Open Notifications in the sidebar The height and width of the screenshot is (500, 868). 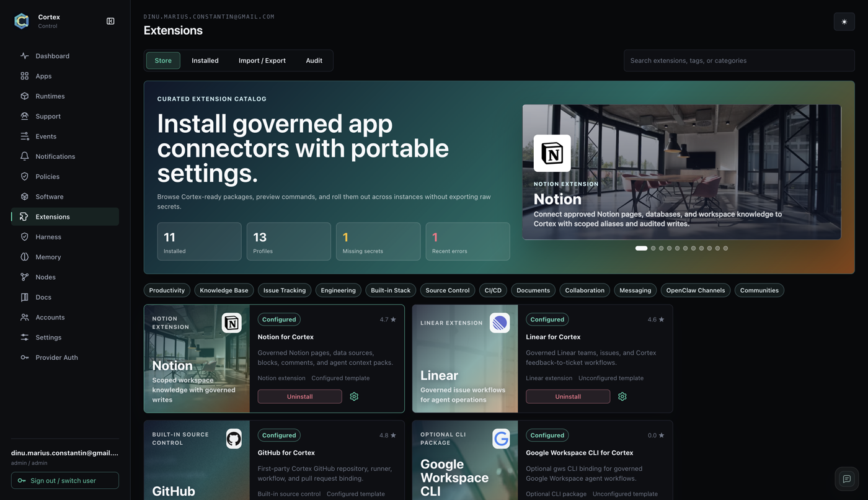point(65,156)
